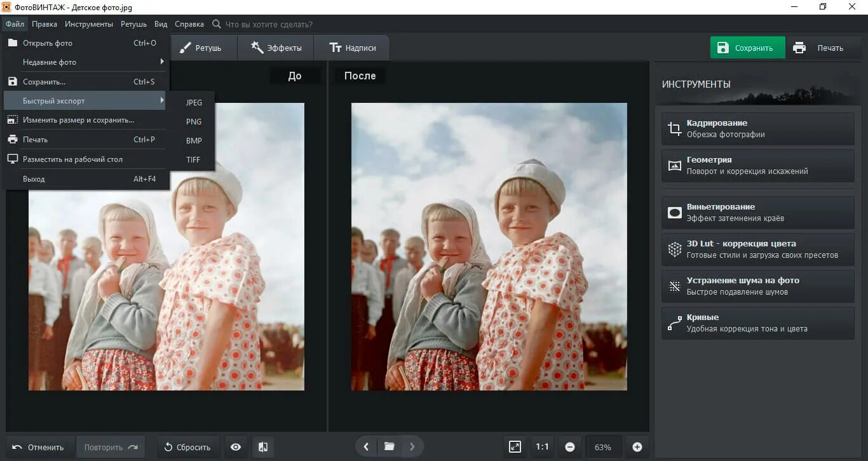This screenshot has width=868, height=461.
Task: Expand the Недавние фото submenu
Action: tap(85, 62)
